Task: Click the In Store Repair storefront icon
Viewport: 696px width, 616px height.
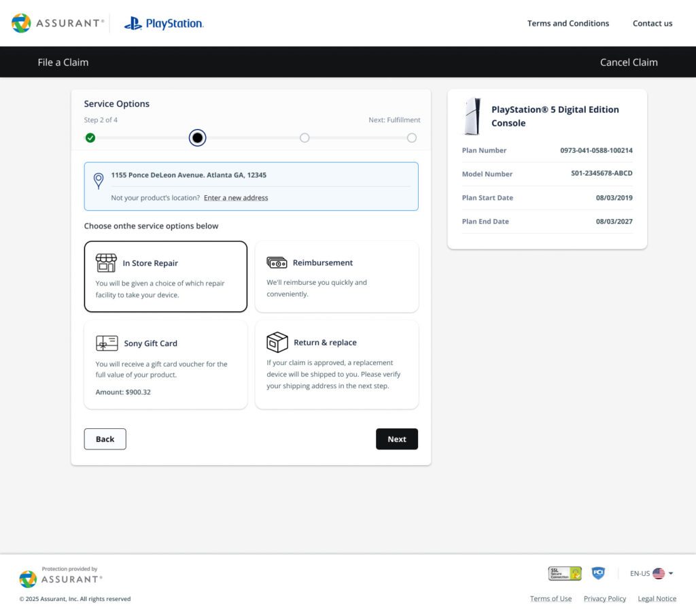Action: [x=106, y=263]
